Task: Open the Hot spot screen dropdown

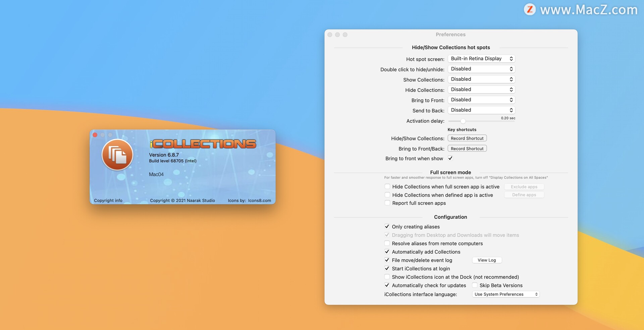Action: [481, 59]
